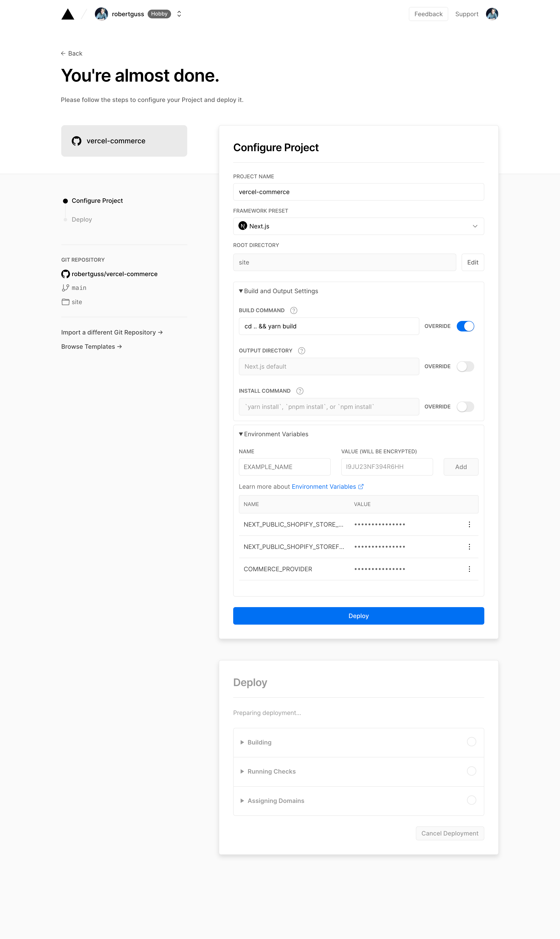The height and width of the screenshot is (939, 560).
Task: Click the GitHub icon beside robertguss/vercel-commerce
Action: 66,274
